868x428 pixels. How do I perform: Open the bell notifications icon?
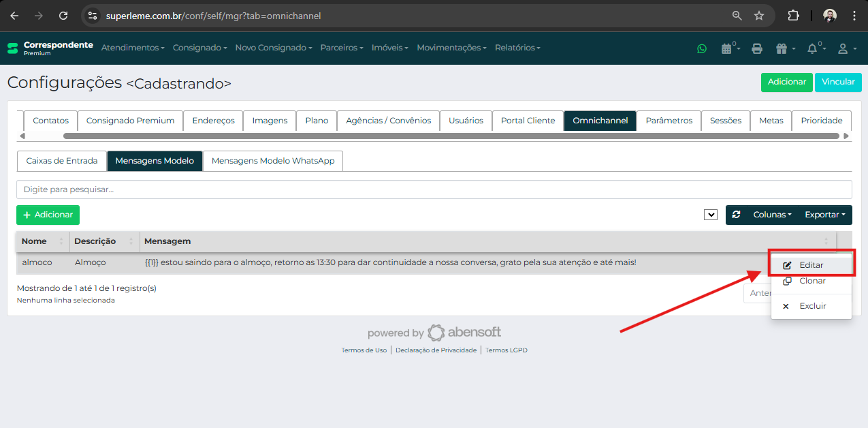(814, 48)
